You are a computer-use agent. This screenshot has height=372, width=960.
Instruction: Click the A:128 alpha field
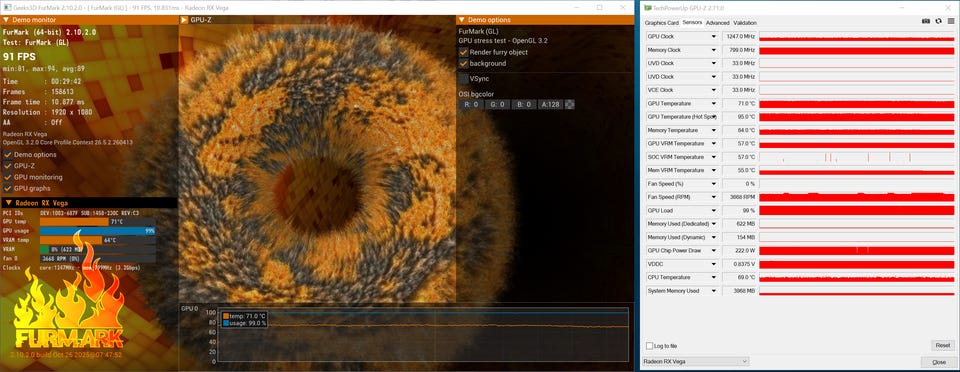(550, 105)
